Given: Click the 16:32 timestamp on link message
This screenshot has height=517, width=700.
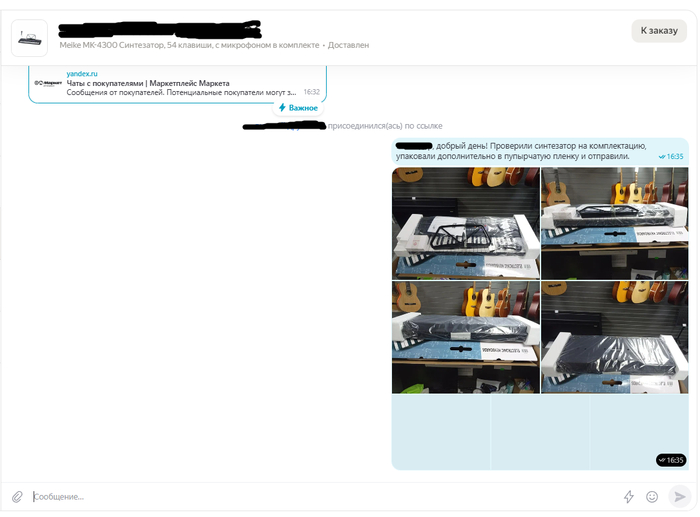Looking at the screenshot, I should pos(311,92).
